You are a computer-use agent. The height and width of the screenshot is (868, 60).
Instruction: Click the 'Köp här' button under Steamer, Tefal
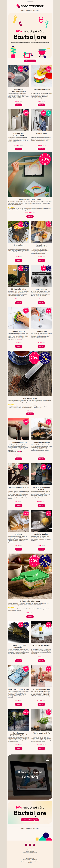tap(41, 149)
